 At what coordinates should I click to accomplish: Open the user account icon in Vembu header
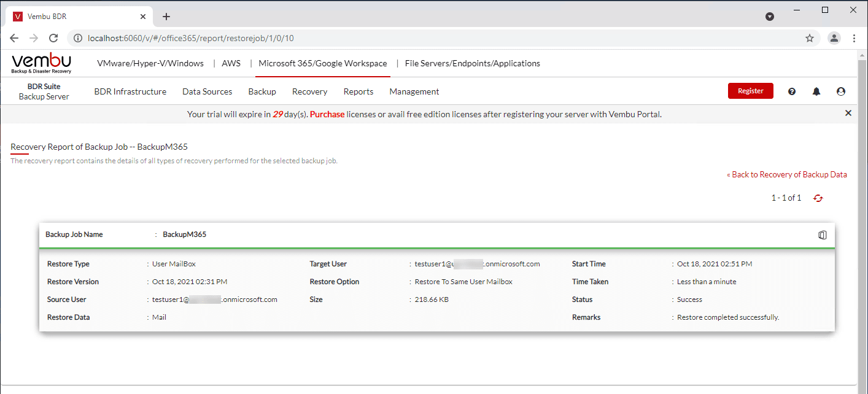pyautogui.click(x=841, y=91)
